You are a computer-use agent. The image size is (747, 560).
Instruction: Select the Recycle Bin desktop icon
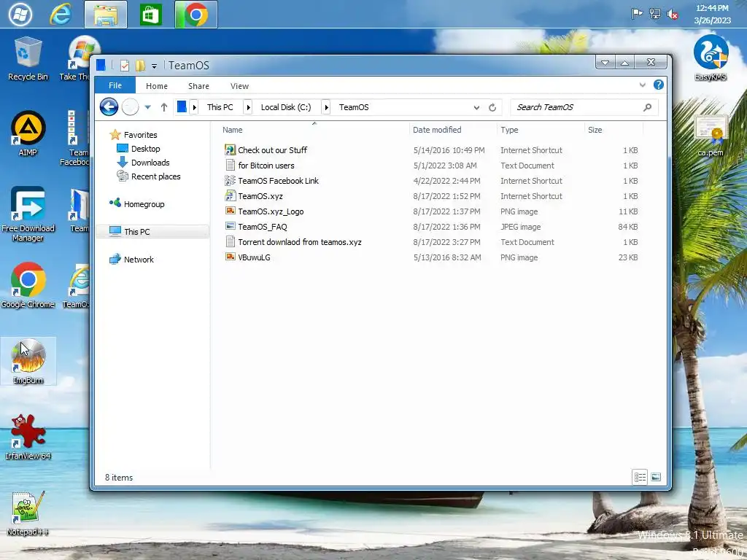tap(28, 58)
